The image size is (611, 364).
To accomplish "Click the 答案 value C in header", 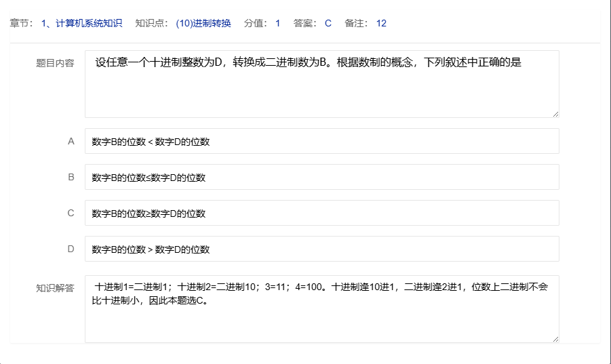I will pyautogui.click(x=328, y=23).
